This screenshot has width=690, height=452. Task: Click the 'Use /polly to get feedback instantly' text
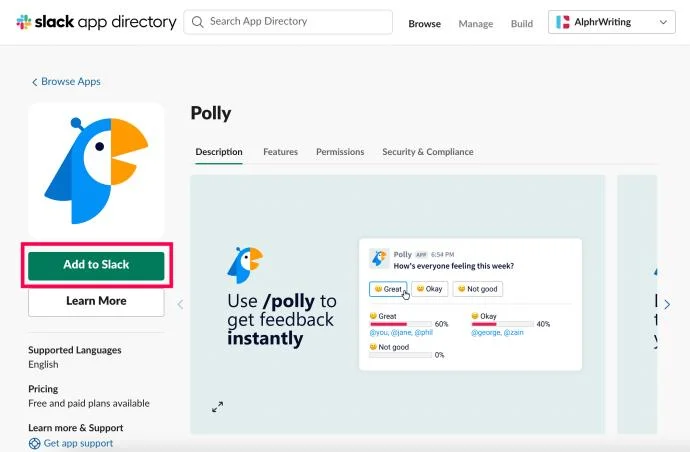282,320
